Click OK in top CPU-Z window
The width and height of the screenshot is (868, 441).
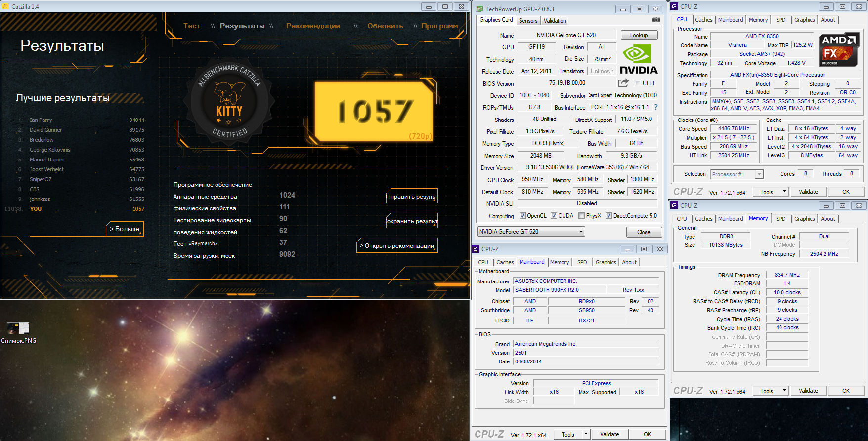(846, 192)
